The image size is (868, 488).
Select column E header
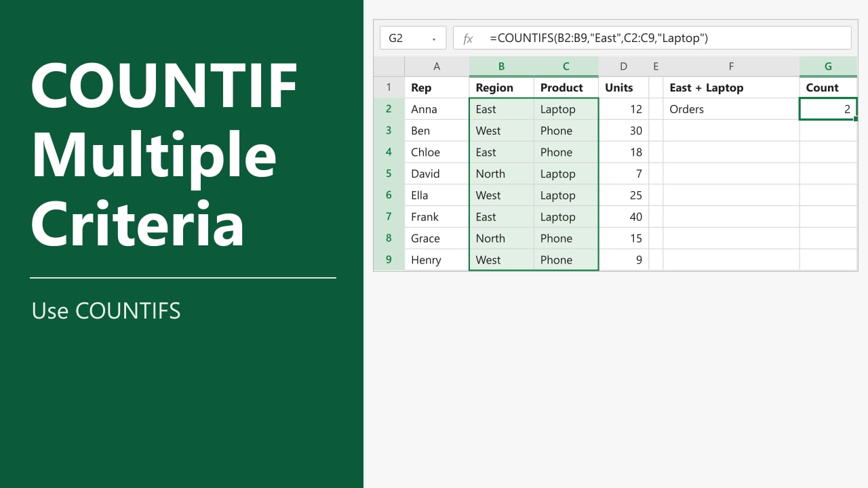pos(656,66)
